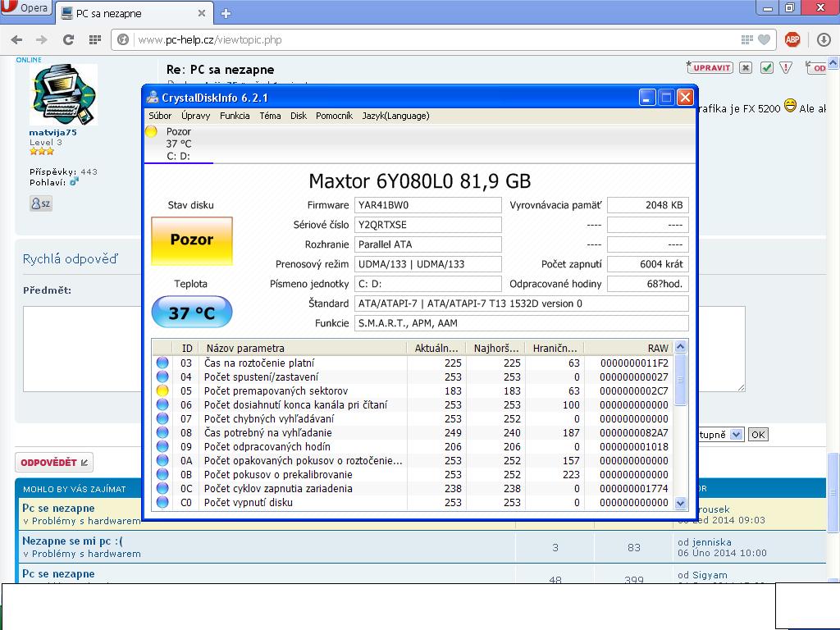Viewport: 840px width, 630px height.
Task: Click the green checkmark post icon
Action: tap(767, 67)
